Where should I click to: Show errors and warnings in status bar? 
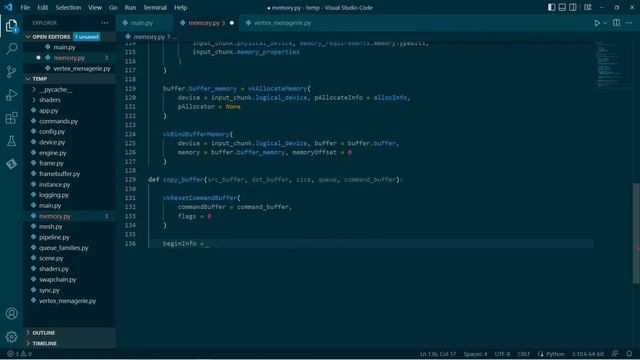click(19, 354)
